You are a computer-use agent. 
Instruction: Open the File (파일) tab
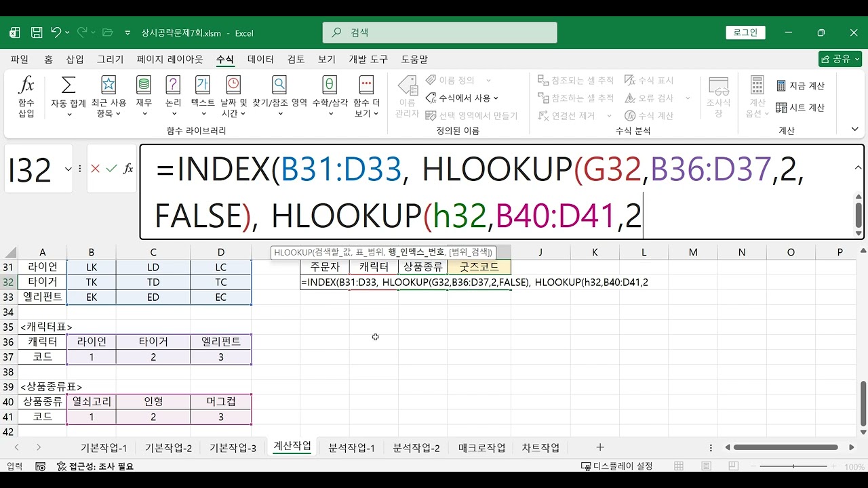(20, 59)
